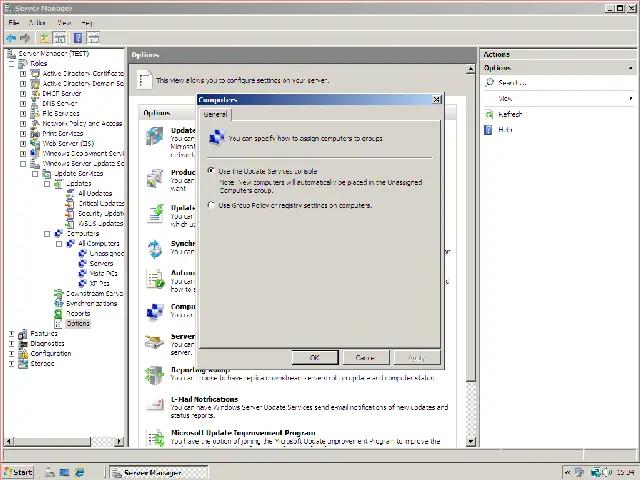This screenshot has height=480, width=640.
Task: Select XP PCs tree item
Action: pos(99,283)
